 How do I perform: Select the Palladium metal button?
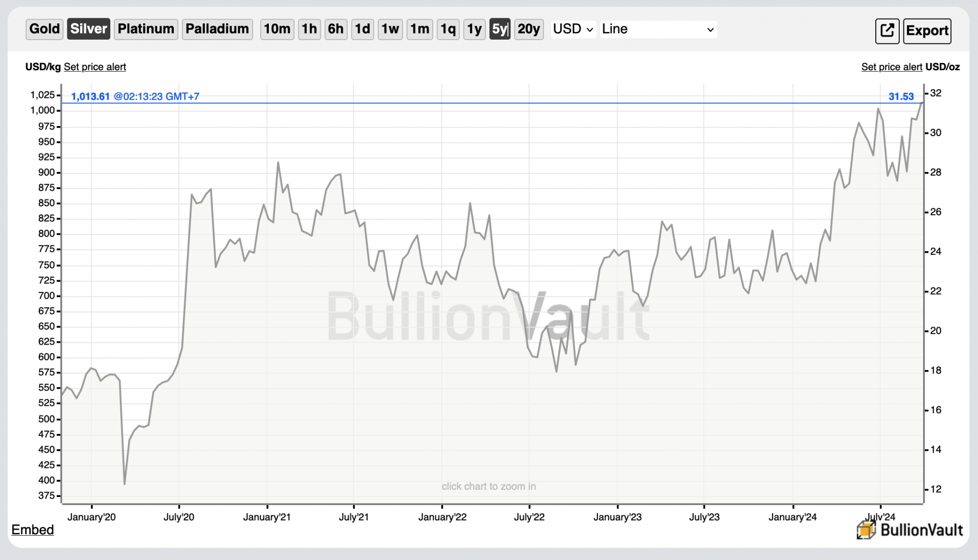point(217,29)
